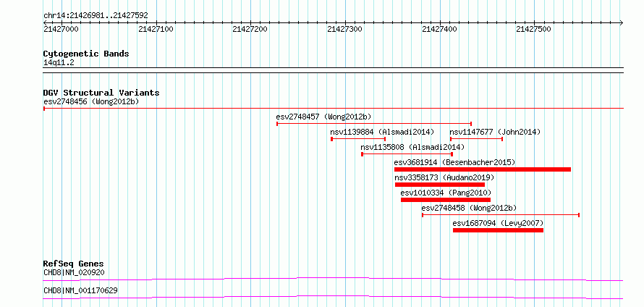Click the esv2748458 (Wong2012b) variant label
The height and width of the screenshot is (307, 644).
point(469,208)
